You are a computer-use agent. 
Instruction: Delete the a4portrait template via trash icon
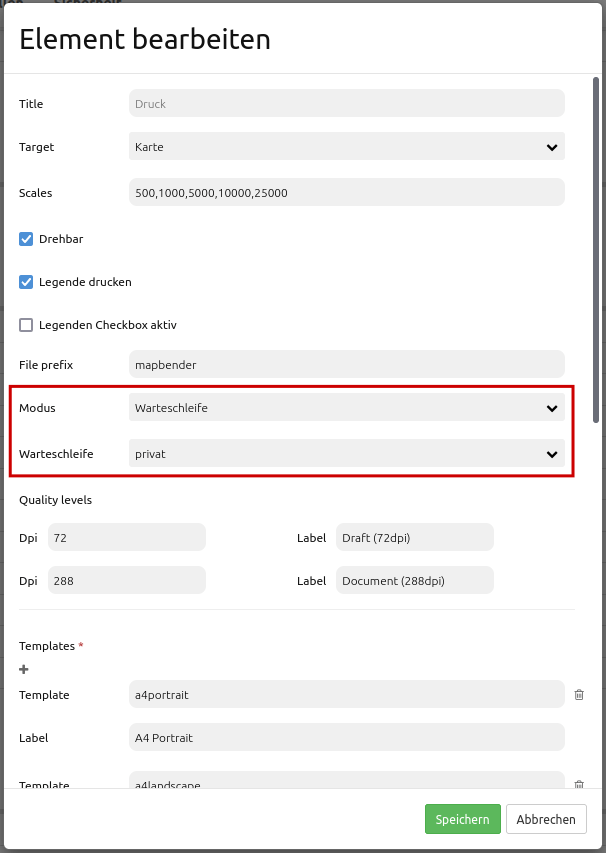pos(579,694)
